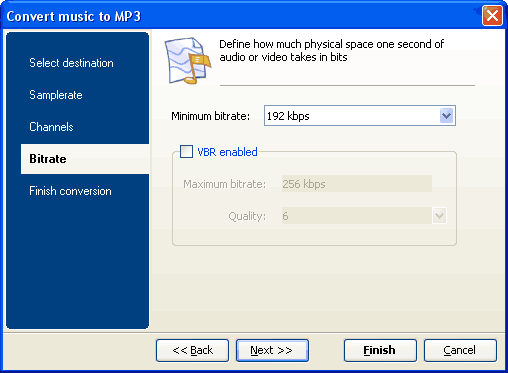This screenshot has height=373, width=508.
Task: Click the Quality label
Action: pos(247,216)
